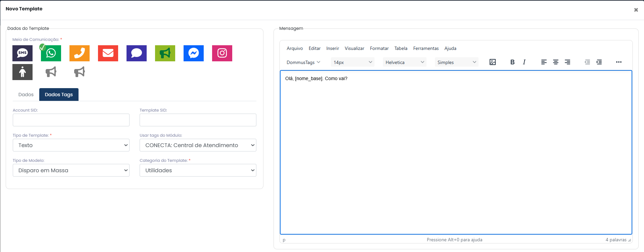Expand the Categoria do Template dropdown
The height and width of the screenshot is (252, 644).
click(198, 170)
